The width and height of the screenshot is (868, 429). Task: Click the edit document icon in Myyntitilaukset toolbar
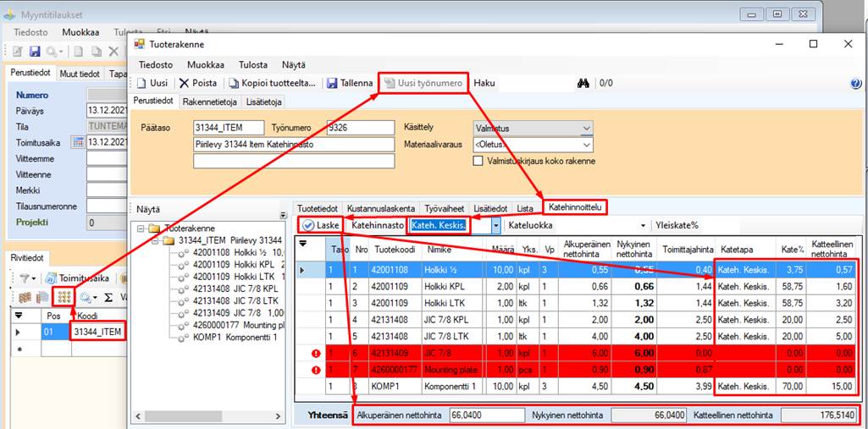point(18,52)
